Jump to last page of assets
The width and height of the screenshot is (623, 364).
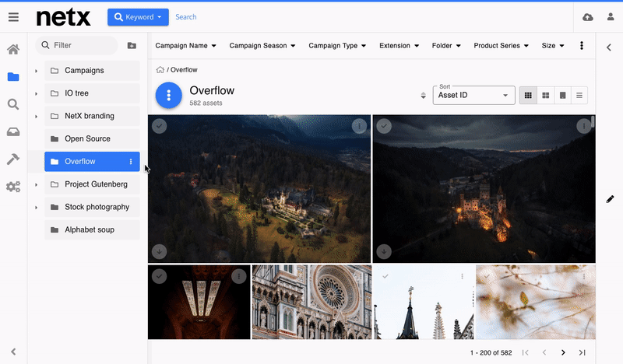click(582, 352)
